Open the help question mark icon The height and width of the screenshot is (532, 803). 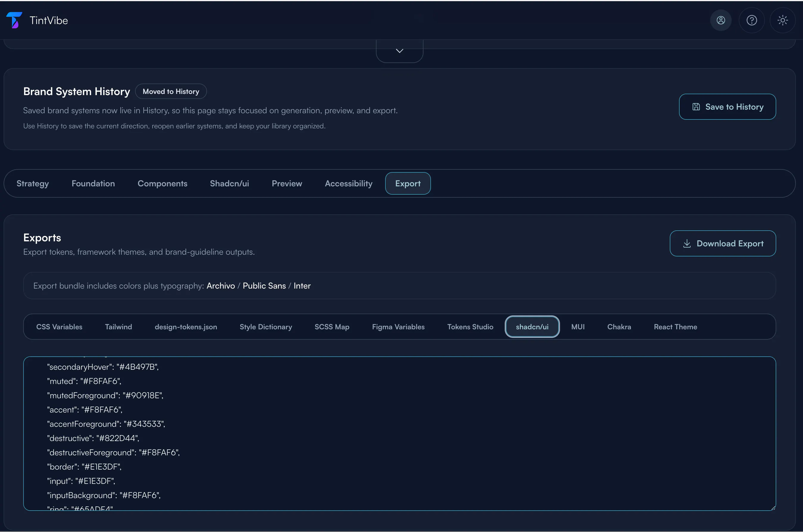coord(751,20)
